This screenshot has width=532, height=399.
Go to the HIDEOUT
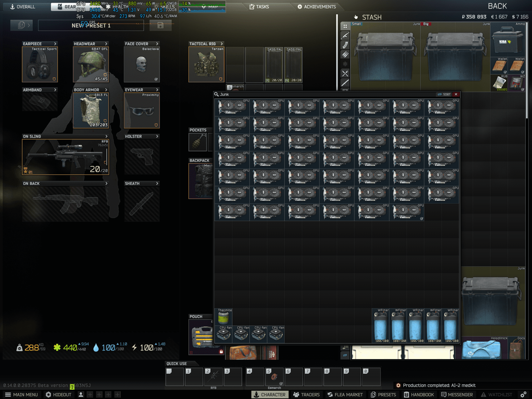pos(59,395)
